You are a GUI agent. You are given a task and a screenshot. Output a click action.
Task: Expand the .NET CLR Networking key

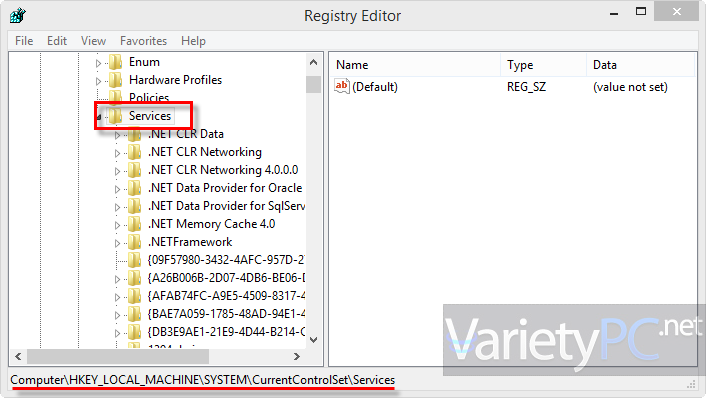click(x=117, y=154)
